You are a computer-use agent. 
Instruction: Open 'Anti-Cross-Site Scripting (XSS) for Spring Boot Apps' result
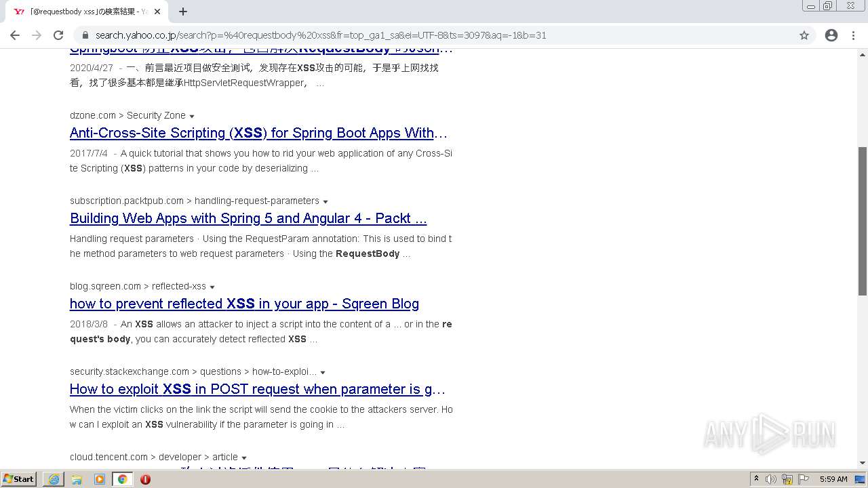pyautogui.click(x=258, y=133)
